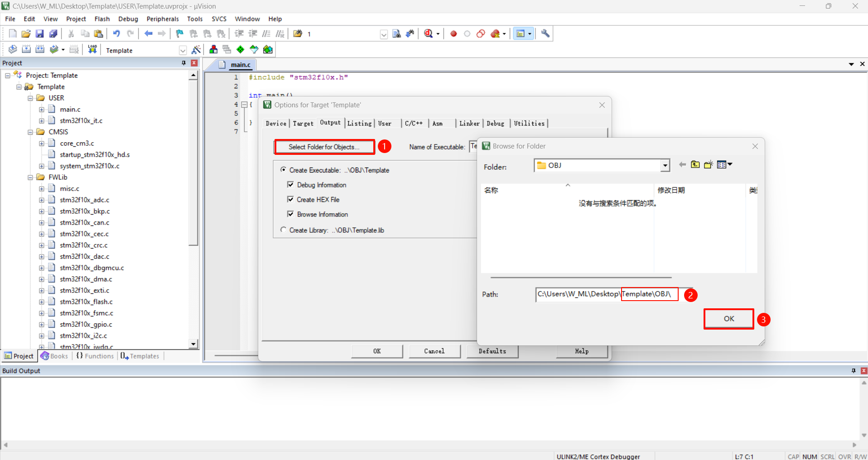
Task: Start debug session with magnifier d icon
Action: (429, 34)
